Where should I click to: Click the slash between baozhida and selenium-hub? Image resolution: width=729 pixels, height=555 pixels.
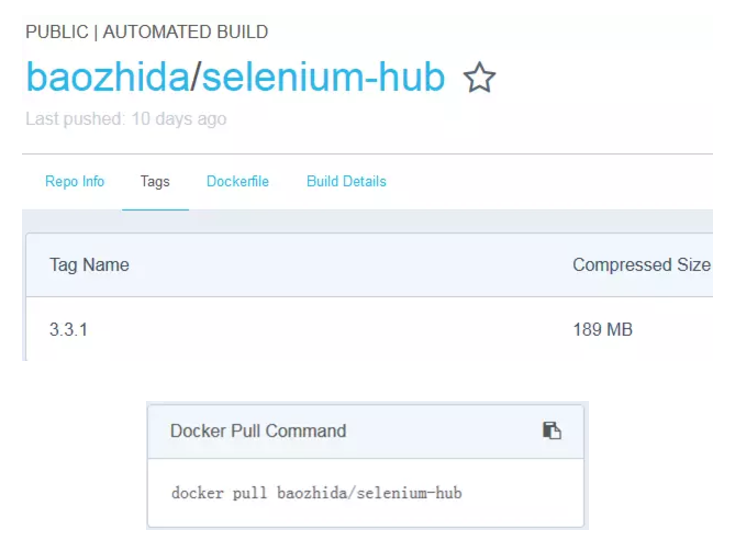[x=196, y=77]
